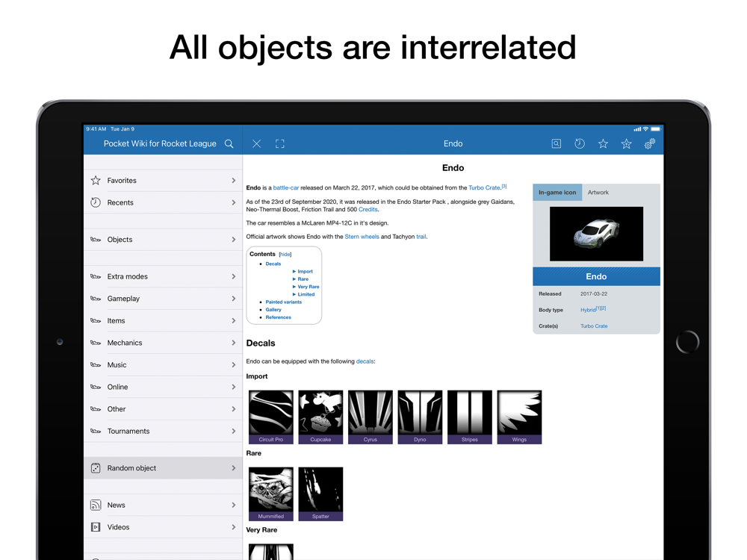Jump to Very Rare in Contents
This screenshot has width=747, height=560.
pyautogui.click(x=309, y=287)
